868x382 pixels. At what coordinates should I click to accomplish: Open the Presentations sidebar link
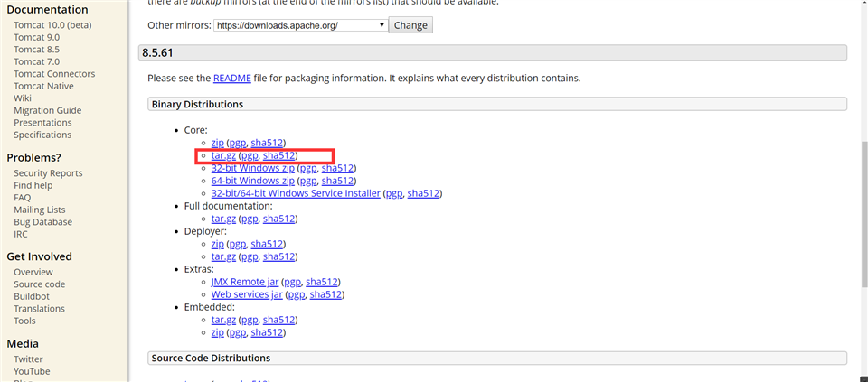coord(42,122)
